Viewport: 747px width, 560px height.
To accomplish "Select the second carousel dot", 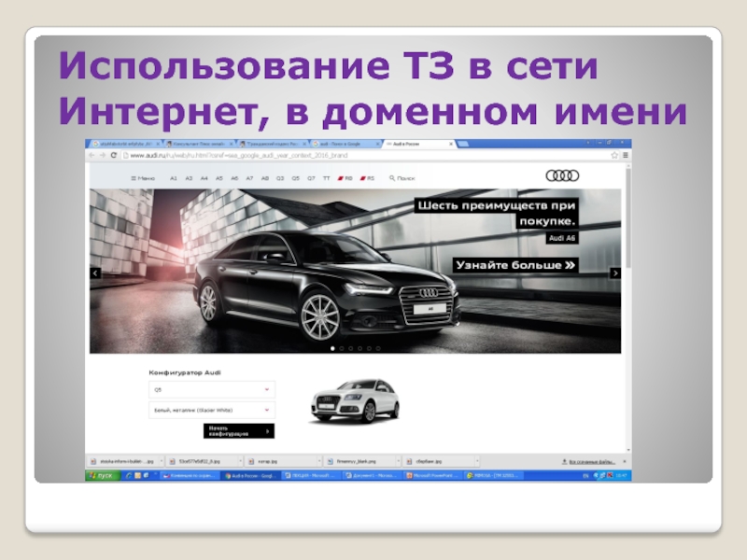I will pyautogui.click(x=342, y=348).
